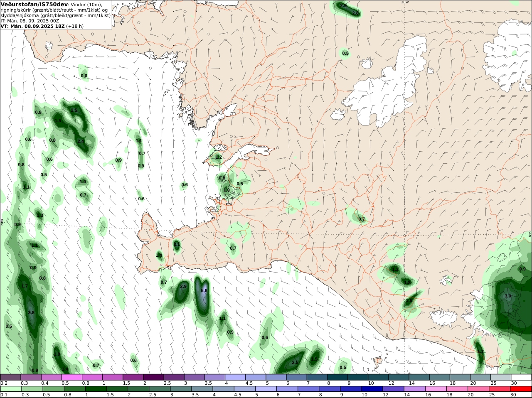Click the valid time line 'VT: Mán. 08.09.2025 18Z'
This screenshot has width=532, height=398.
tap(32, 26)
